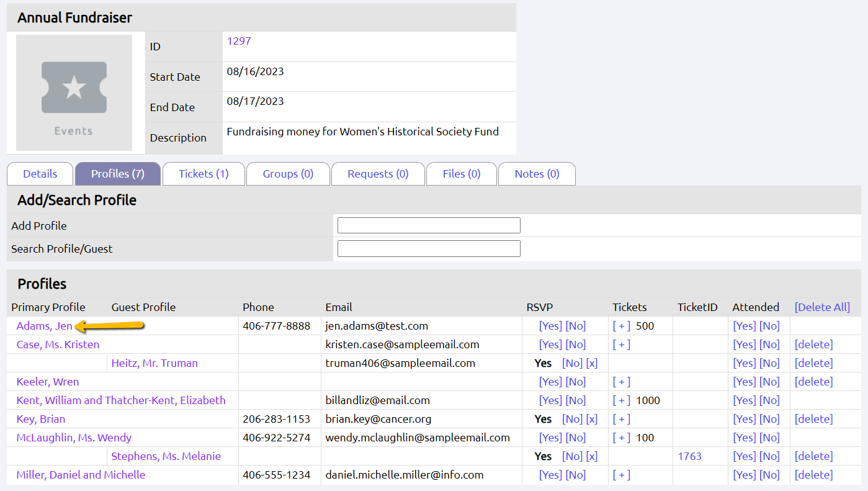
Task: Switch to the Details tab
Action: tap(40, 174)
